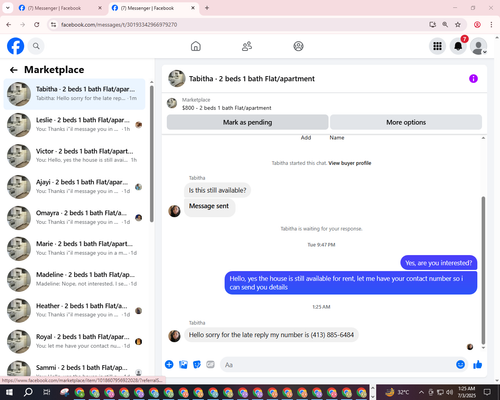Close the first Messenger tab
Screen dimensions: 500x400
[100, 8]
